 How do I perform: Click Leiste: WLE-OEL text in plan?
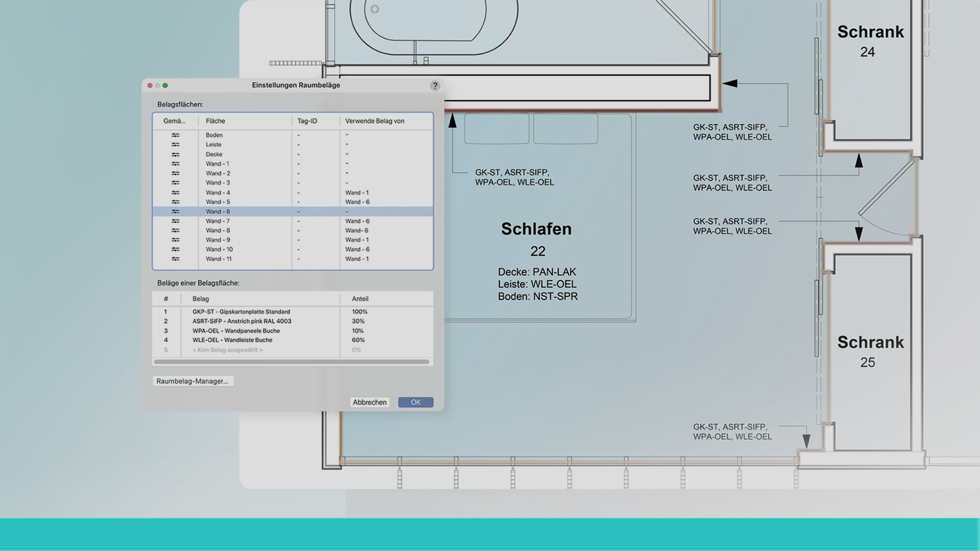click(537, 284)
